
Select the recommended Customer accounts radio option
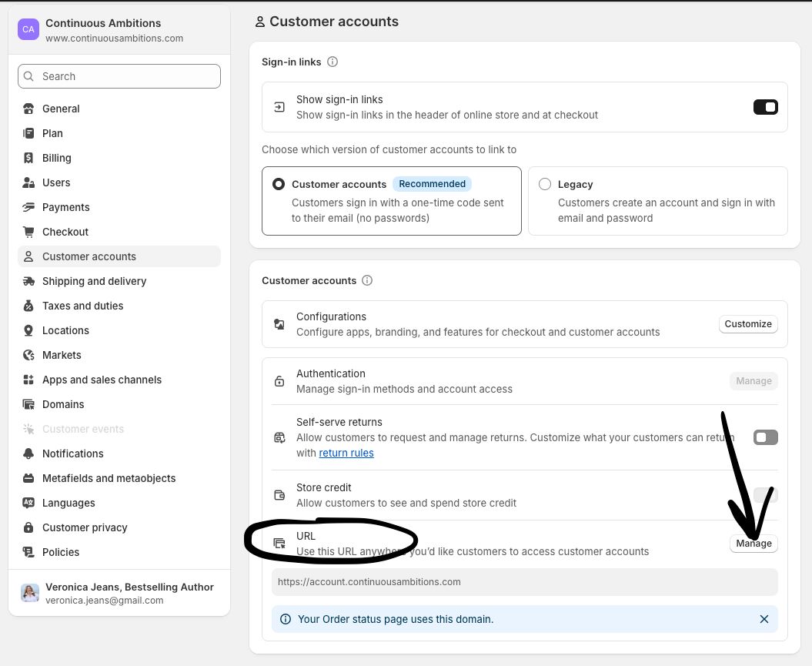[279, 185]
